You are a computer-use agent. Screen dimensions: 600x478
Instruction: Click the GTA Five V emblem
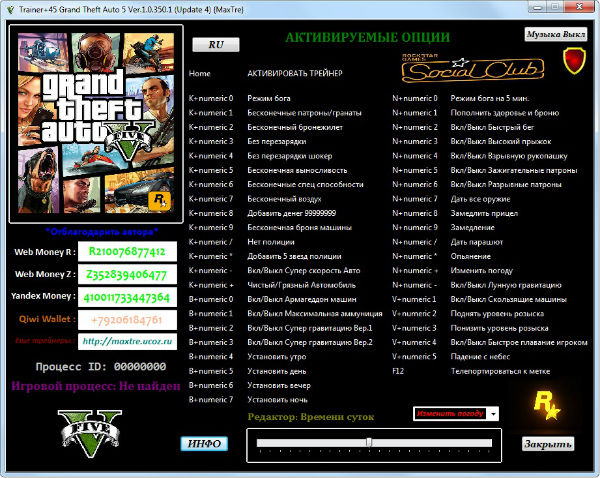point(90,433)
